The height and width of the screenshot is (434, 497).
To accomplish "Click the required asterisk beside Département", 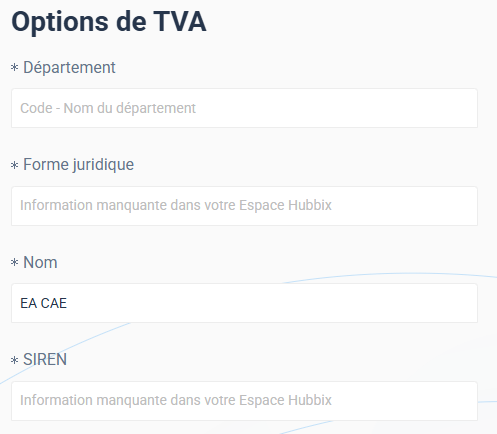I will click(x=14, y=68).
